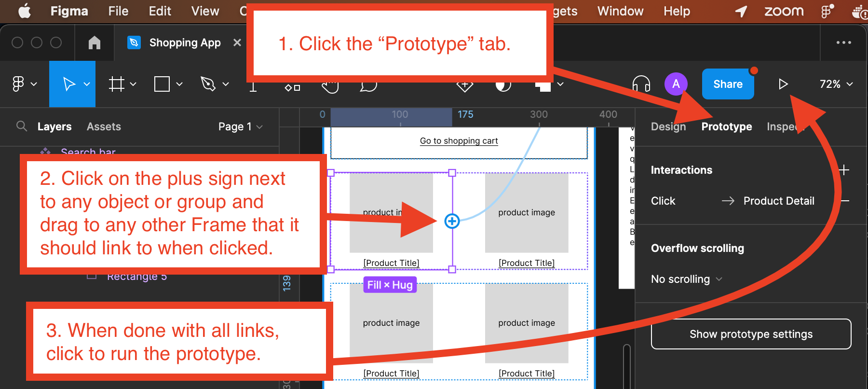Select the Frame tool

116,84
